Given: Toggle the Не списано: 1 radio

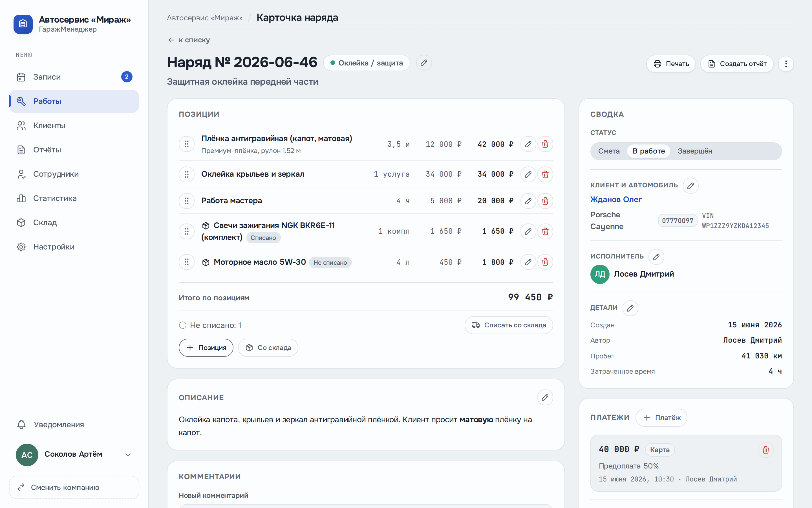Looking at the screenshot, I should [x=182, y=325].
